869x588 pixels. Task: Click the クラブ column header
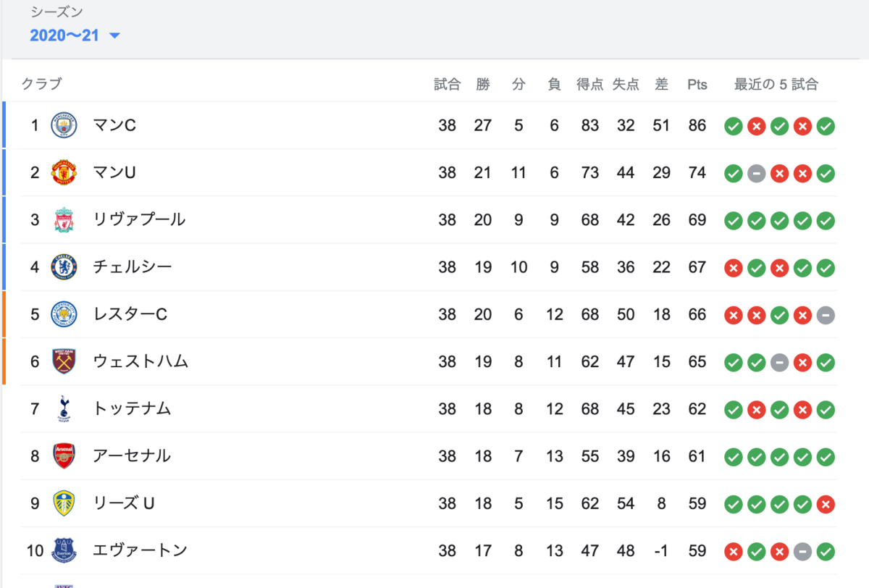click(41, 84)
